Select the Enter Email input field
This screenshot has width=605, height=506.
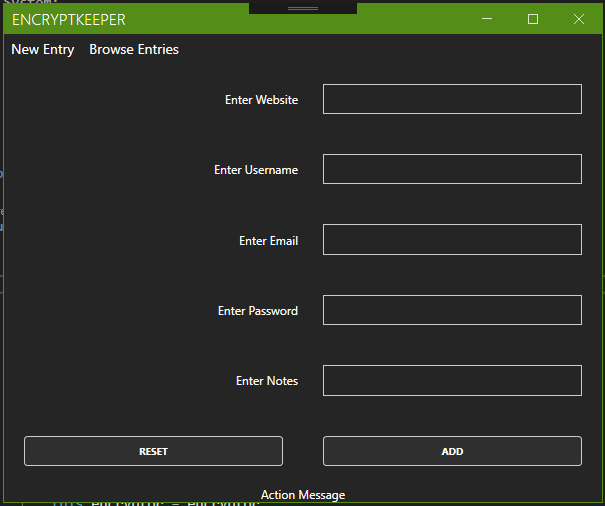[452, 240]
